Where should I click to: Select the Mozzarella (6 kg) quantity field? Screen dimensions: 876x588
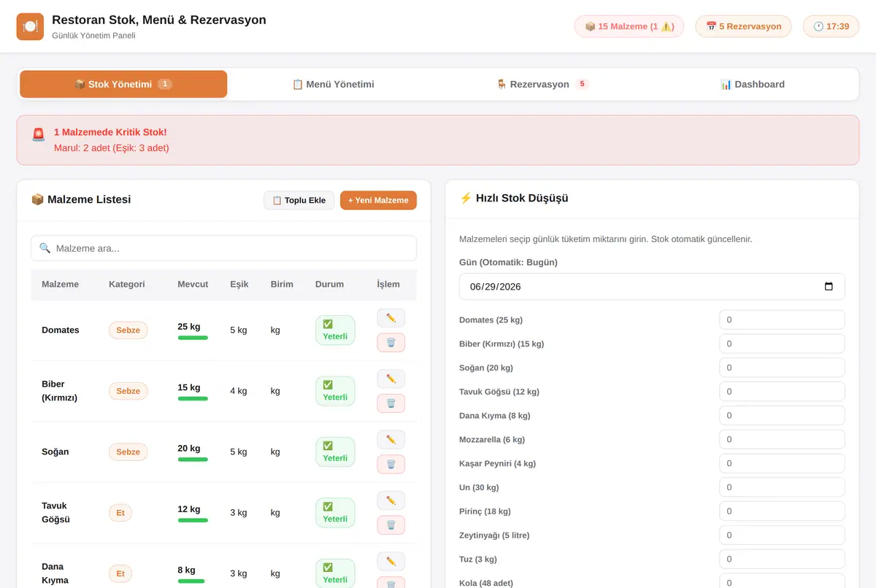782,439
